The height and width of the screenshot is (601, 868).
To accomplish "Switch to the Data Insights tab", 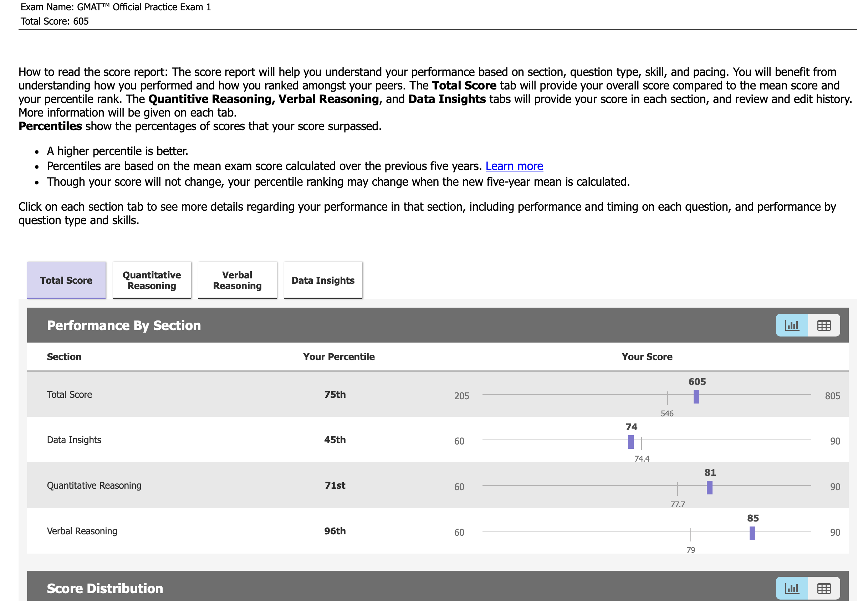I will pos(323,280).
